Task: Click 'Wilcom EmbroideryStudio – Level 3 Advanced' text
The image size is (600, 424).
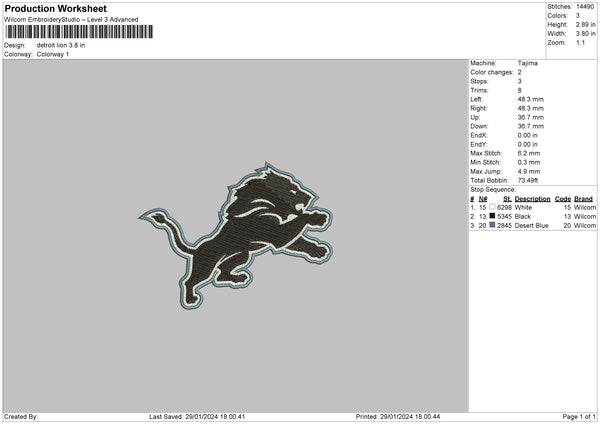Action: pos(71,20)
